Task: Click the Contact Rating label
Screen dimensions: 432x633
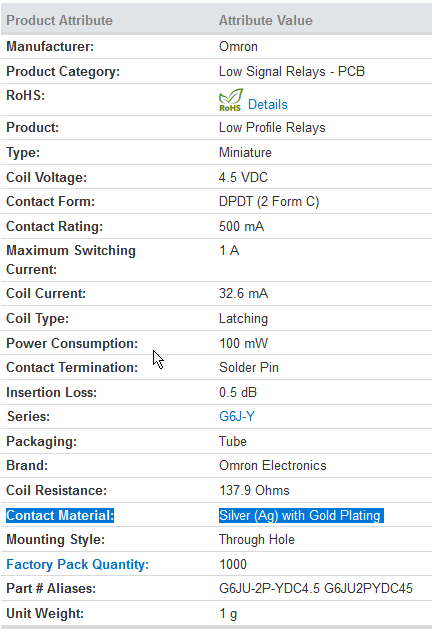Action: click(55, 226)
